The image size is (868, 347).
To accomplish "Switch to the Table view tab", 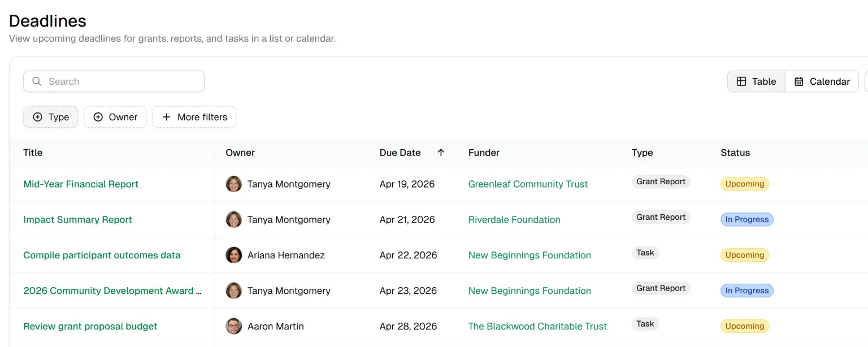I will click(x=756, y=81).
